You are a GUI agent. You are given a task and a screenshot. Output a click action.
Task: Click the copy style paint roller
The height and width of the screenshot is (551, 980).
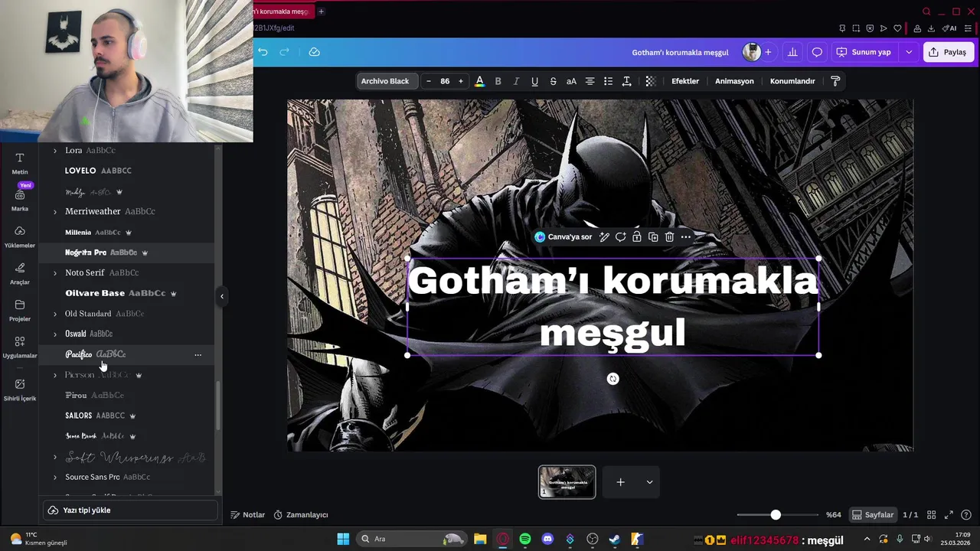pos(835,81)
